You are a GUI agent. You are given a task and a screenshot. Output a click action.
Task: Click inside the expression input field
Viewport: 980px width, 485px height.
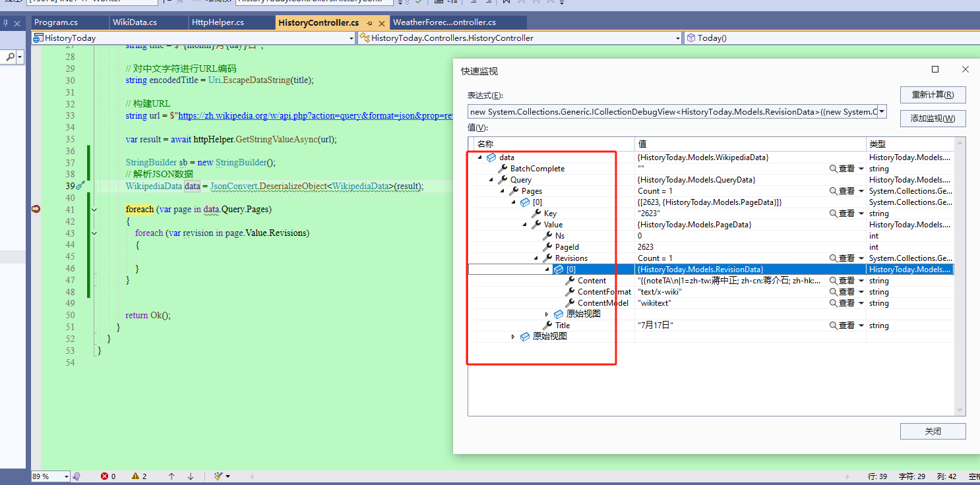coord(673,112)
